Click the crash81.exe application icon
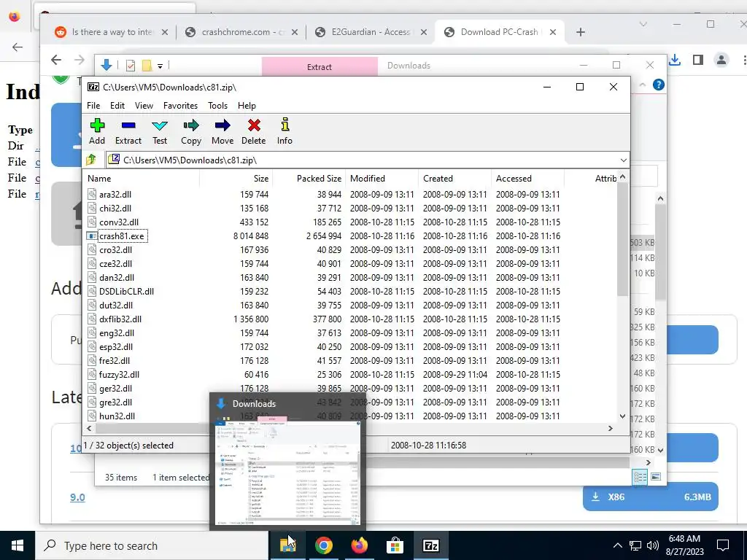Image resolution: width=747 pixels, height=560 pixels. pyautogui.click(x=92, y=236)
